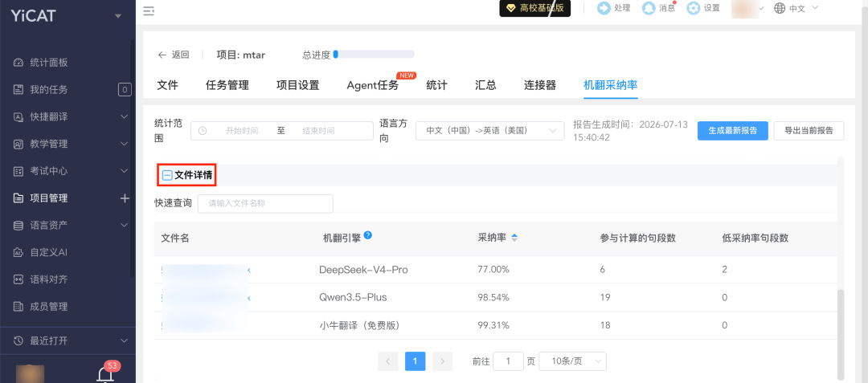Open the 中文 language selector
This screenshot has height=383, width=868.
tap(796, 8)
